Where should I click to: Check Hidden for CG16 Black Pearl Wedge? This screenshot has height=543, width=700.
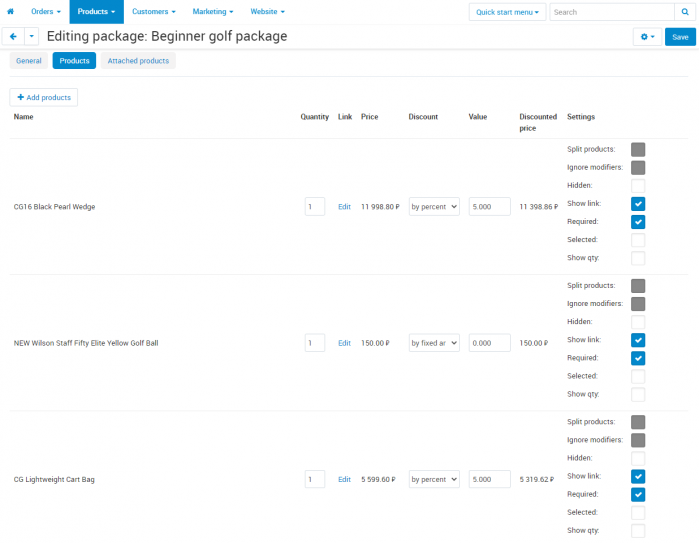point(638,186)
